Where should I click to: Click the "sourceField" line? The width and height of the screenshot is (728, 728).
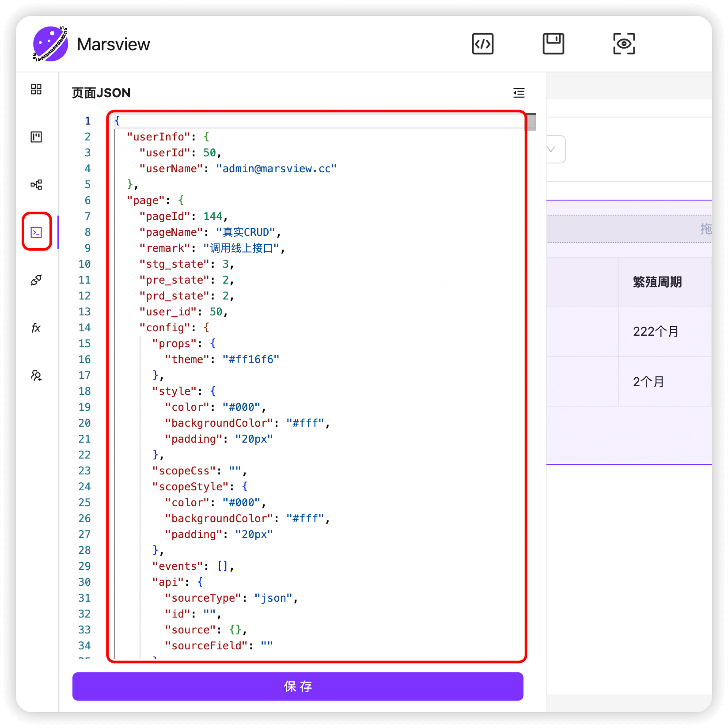click(219, 646)
